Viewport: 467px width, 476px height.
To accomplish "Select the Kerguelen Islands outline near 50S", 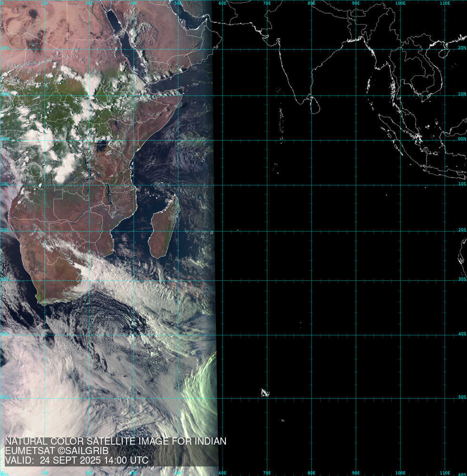I will tap(264, 393).
